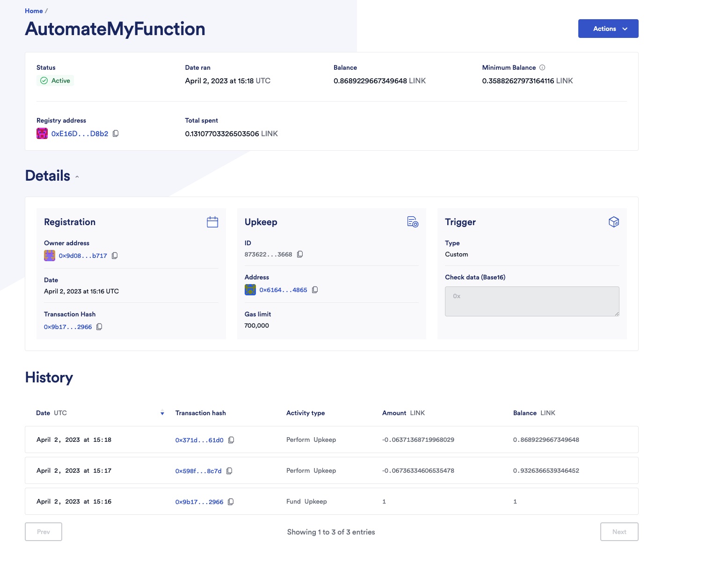Copy the owner address 0x9d08...b717
The width and height of the screenshot is (728, 564).
click(x=115, y=256)
